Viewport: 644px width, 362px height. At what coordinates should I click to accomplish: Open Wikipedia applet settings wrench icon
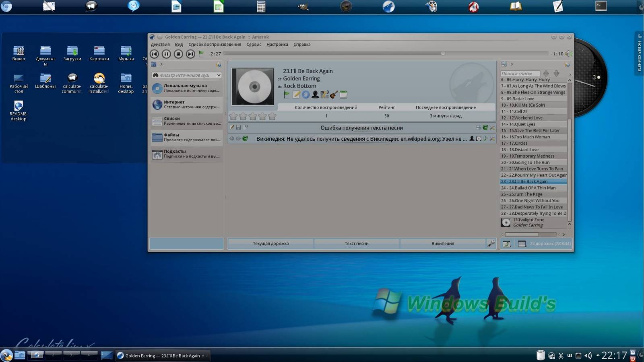492,138
